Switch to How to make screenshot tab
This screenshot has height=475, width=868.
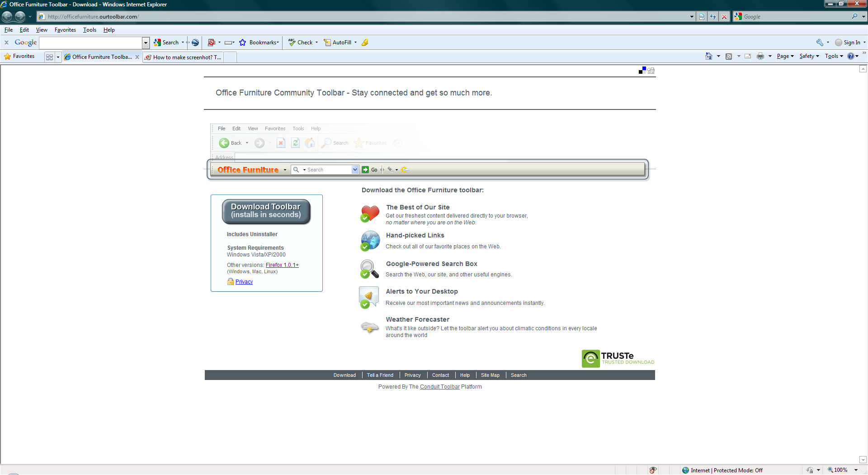point(183,57)
